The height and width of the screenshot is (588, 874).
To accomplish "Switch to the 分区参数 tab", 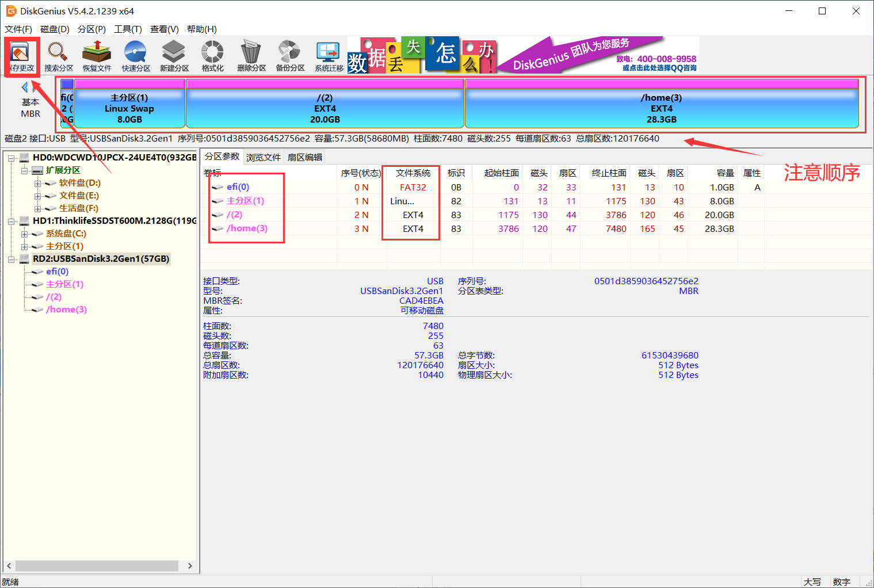I will click(x=222, y=156).
